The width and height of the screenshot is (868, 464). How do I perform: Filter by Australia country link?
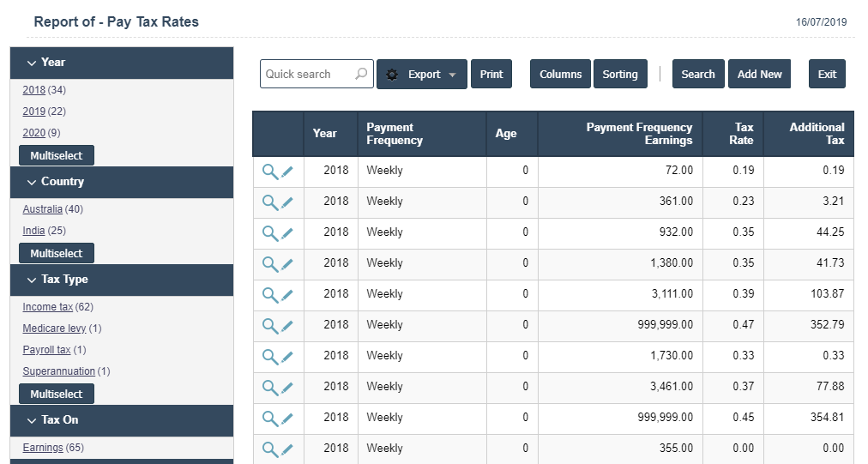(42, 209)
